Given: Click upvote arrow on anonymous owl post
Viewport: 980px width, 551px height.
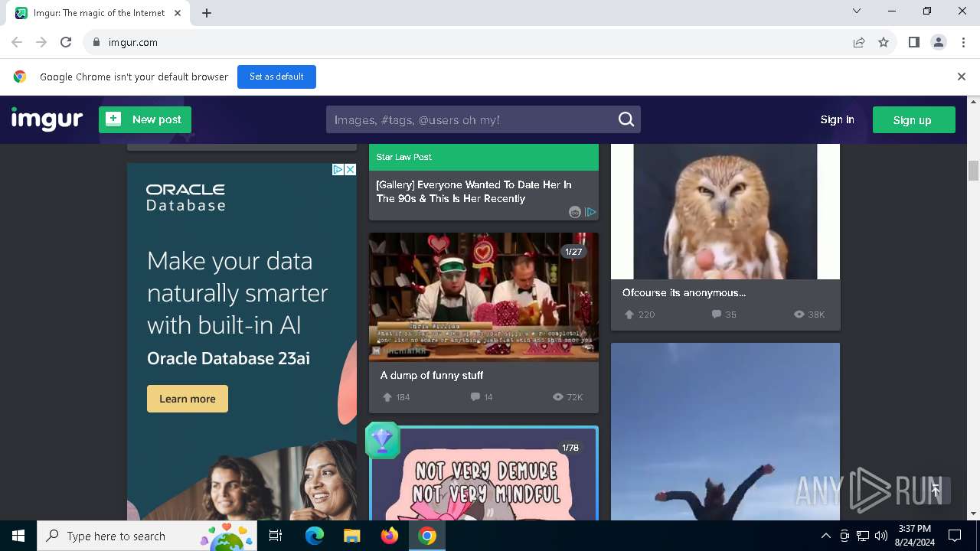Looking at the screenshot, I should click(629, 315).
